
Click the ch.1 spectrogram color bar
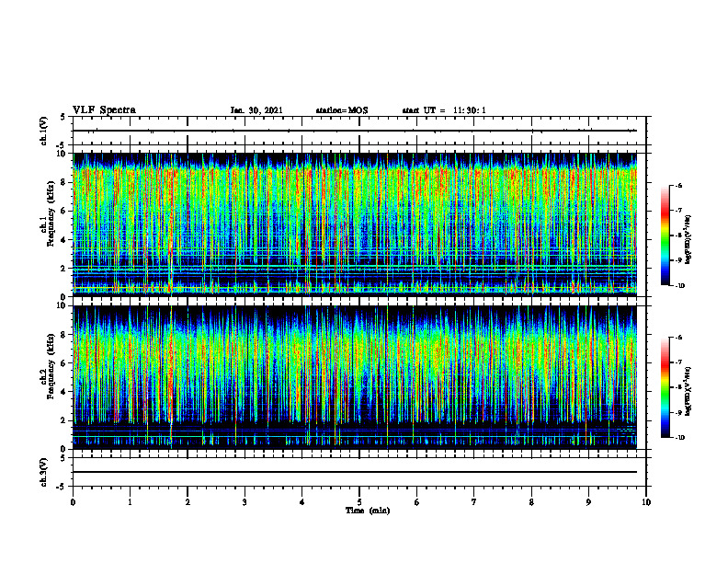(665, 236)
